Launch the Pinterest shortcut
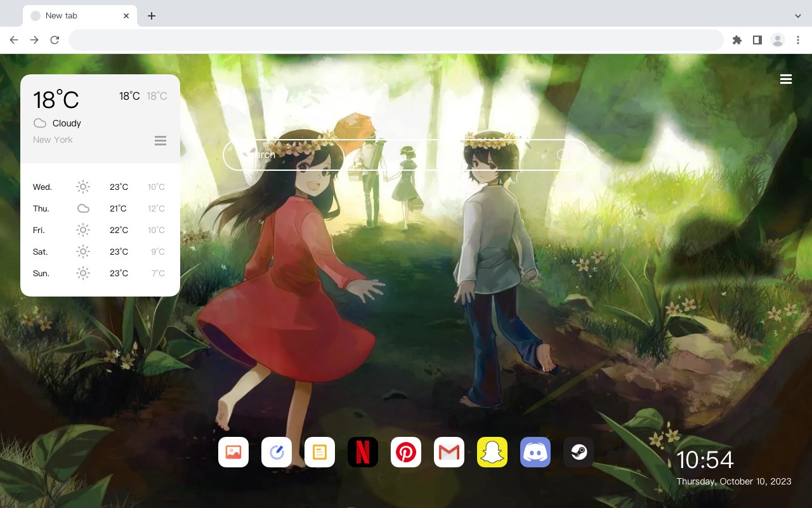Screen dimensions: 812x508 (x=406, y=452)
